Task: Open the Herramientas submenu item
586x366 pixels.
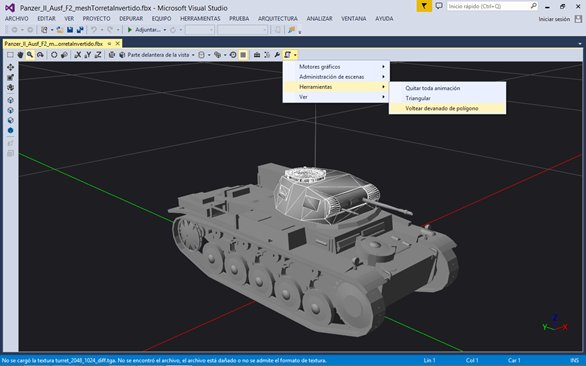Action: click(336, 87)
